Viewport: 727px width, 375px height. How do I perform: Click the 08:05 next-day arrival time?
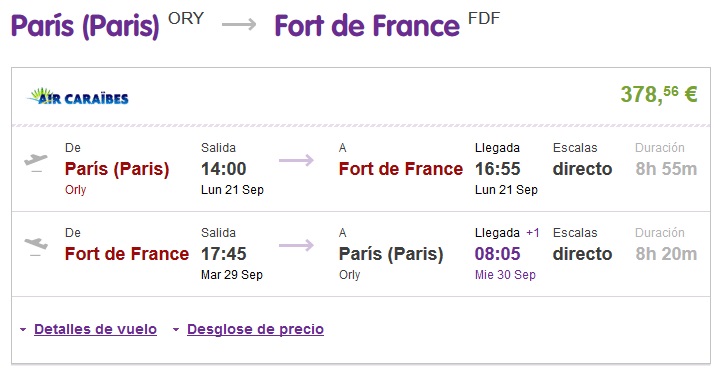point(497,254)
